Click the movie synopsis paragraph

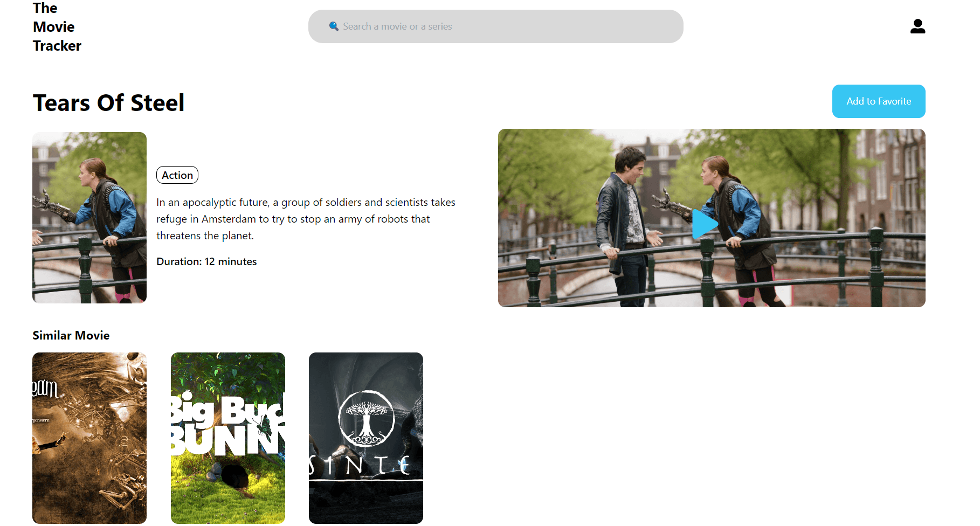pos(306,219)
